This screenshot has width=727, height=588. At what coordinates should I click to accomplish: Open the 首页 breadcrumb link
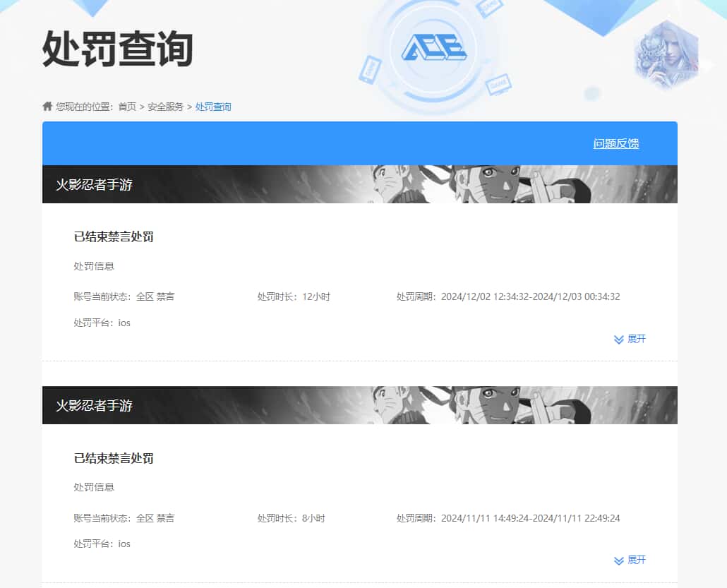click(x=127, y=107)
